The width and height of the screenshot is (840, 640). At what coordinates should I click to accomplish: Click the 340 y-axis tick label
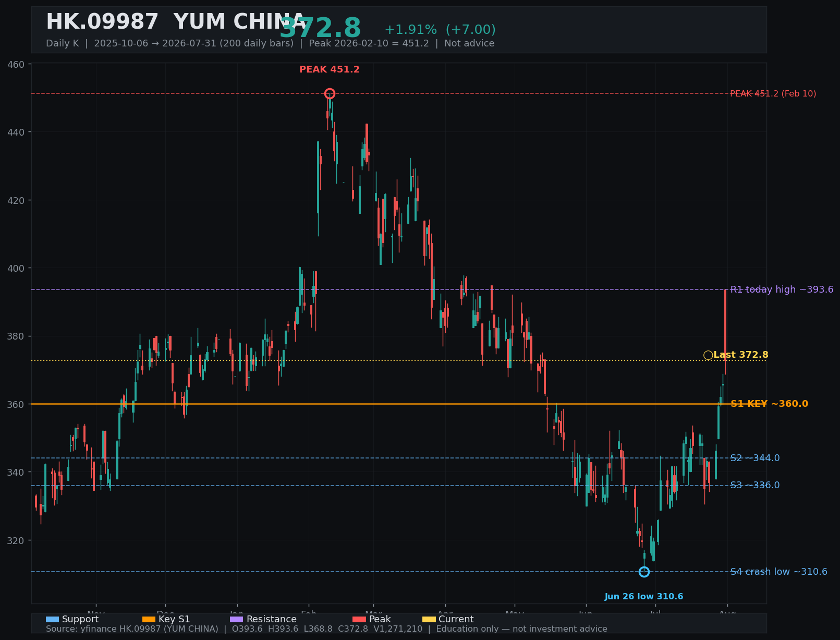click(17, 473)
